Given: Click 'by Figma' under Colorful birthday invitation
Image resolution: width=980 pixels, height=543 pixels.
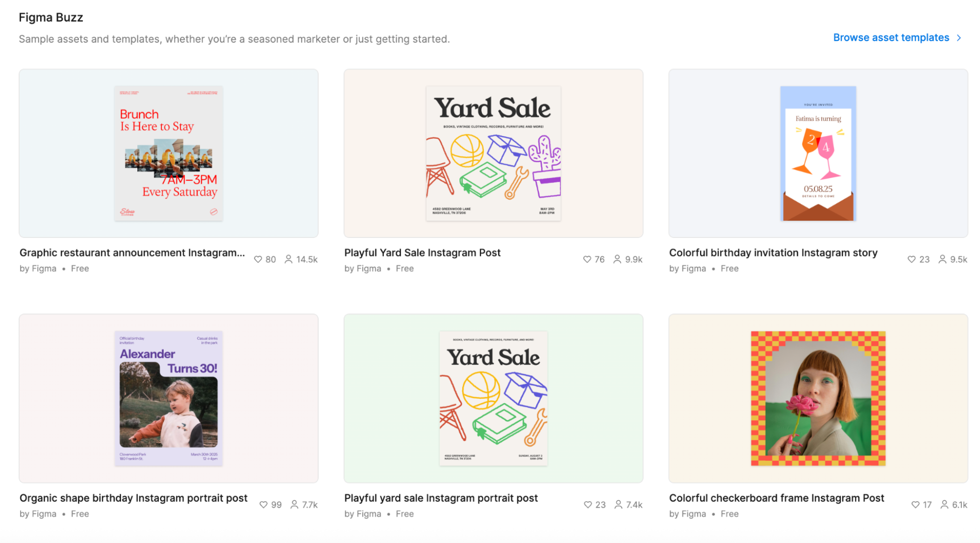Looking at the screenshot, I should [x=687, y=268].
